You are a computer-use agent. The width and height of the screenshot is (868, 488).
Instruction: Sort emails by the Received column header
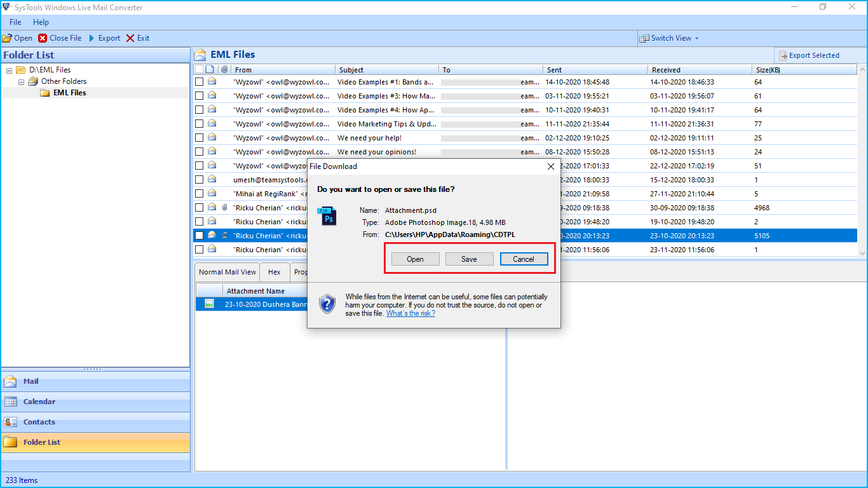coord(700,70)
